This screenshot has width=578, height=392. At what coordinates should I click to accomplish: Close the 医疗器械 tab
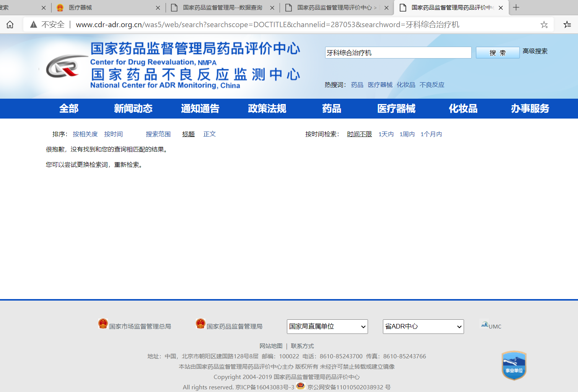(158, 8)
